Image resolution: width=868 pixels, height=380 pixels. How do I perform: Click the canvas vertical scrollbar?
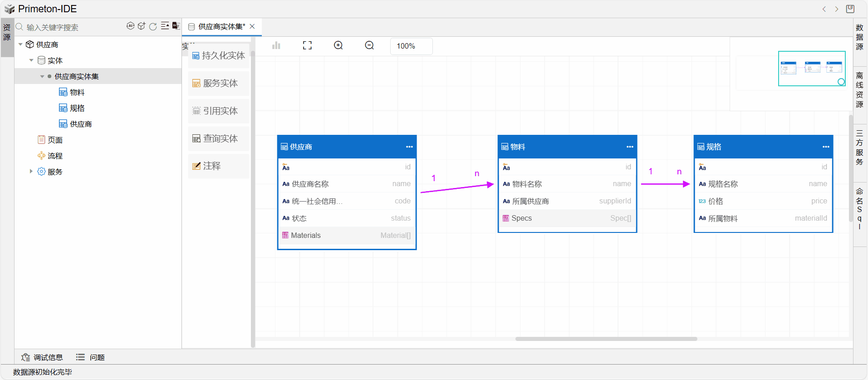(x=851, y=168)
